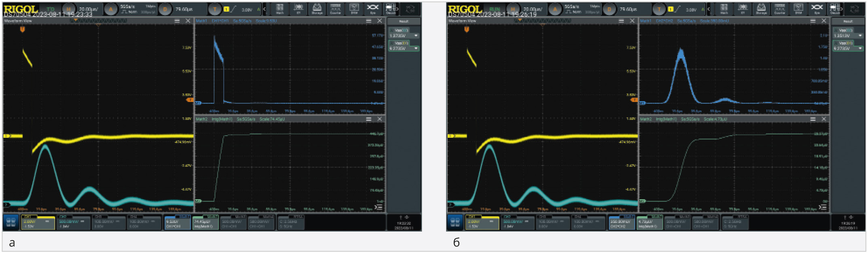The height and width of the screenshot is (253, 868).
Task: Click the acquisition A icon in screen a
Action: [110, 9]
